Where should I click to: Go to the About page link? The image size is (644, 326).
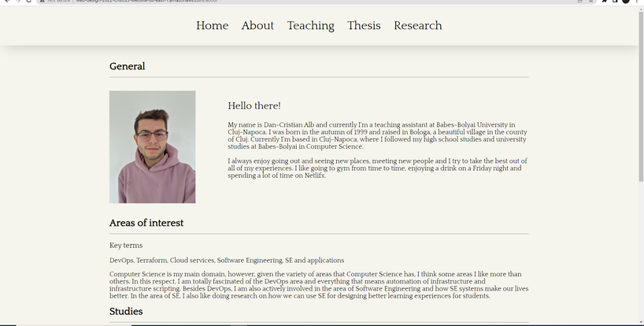(257, 25)
